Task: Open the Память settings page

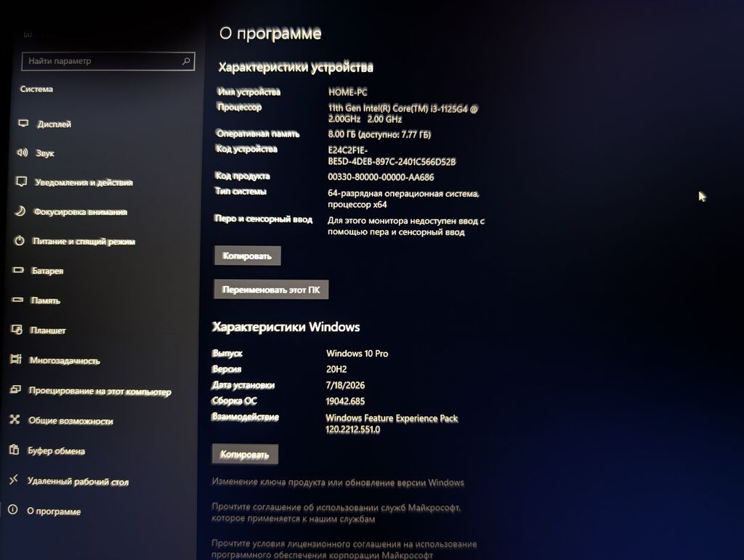Action: tap(45, 301)
